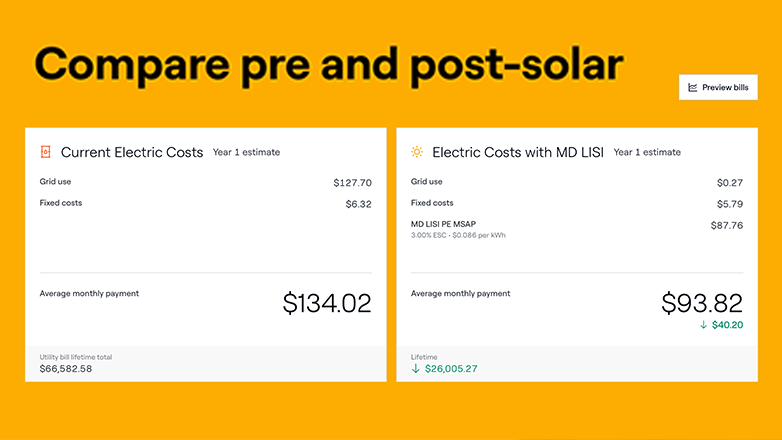Select the Current Electric Costs heading
782x440 pixels.
click(x=132, y=152)
